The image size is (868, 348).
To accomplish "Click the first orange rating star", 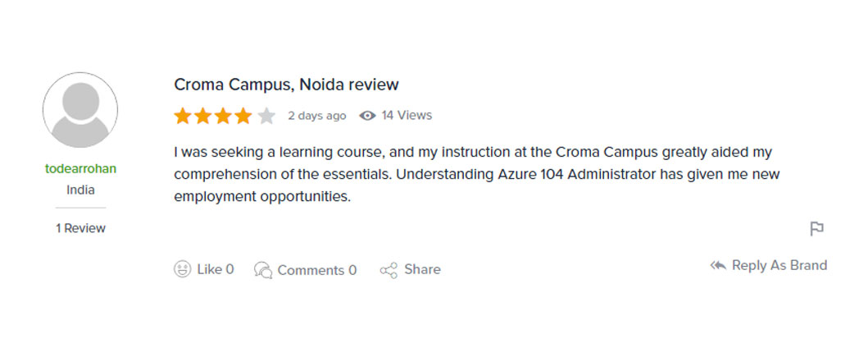I will pyautogui.click(x=182, y=116).
